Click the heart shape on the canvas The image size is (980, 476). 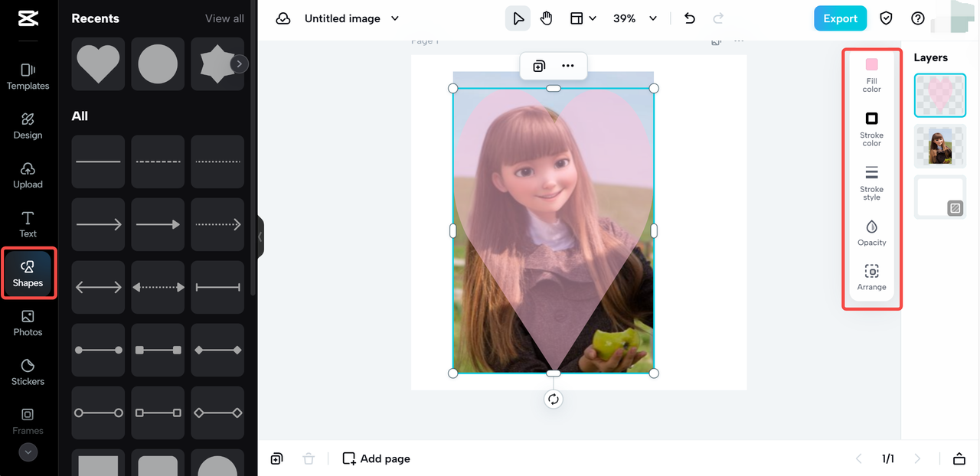(x=553, y=230)
